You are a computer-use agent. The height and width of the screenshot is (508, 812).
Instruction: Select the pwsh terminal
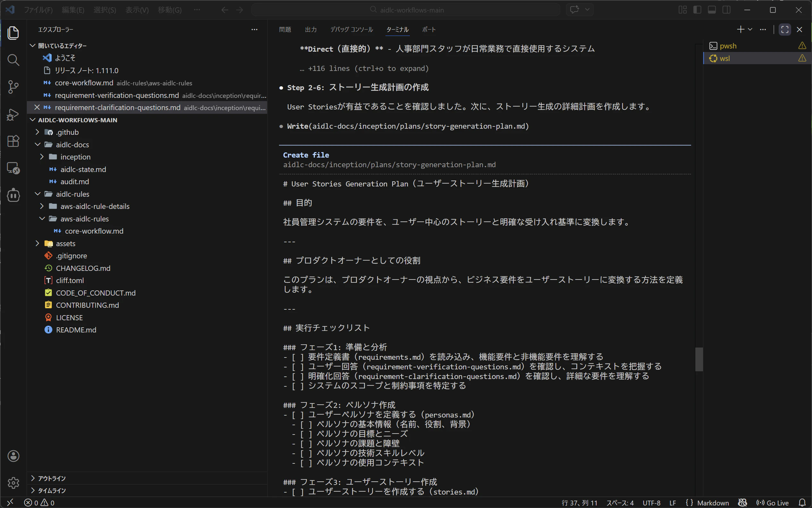pos(757,46)
